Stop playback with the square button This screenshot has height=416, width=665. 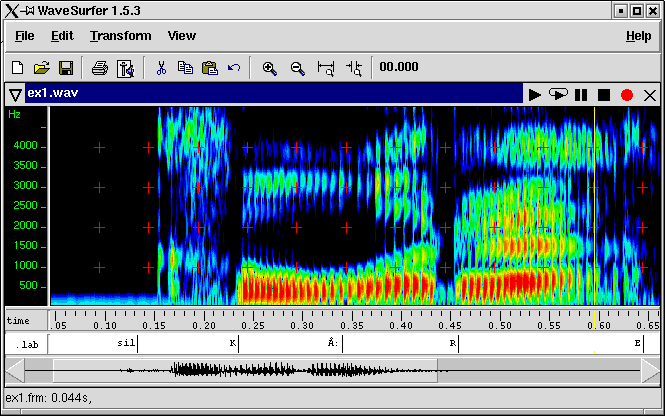tap(604, 94)
